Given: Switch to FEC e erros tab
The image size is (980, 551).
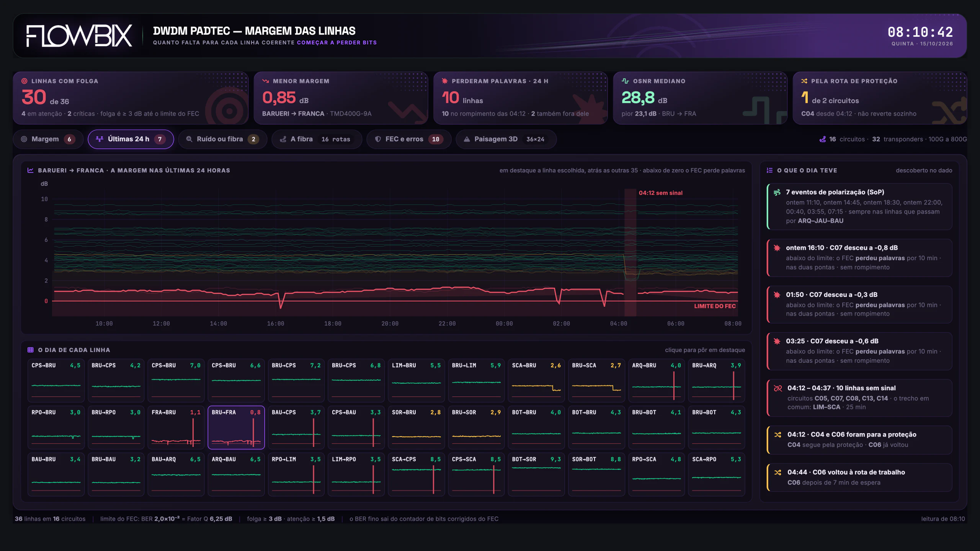Looking at the screenshot, I should tap(409, 139).
